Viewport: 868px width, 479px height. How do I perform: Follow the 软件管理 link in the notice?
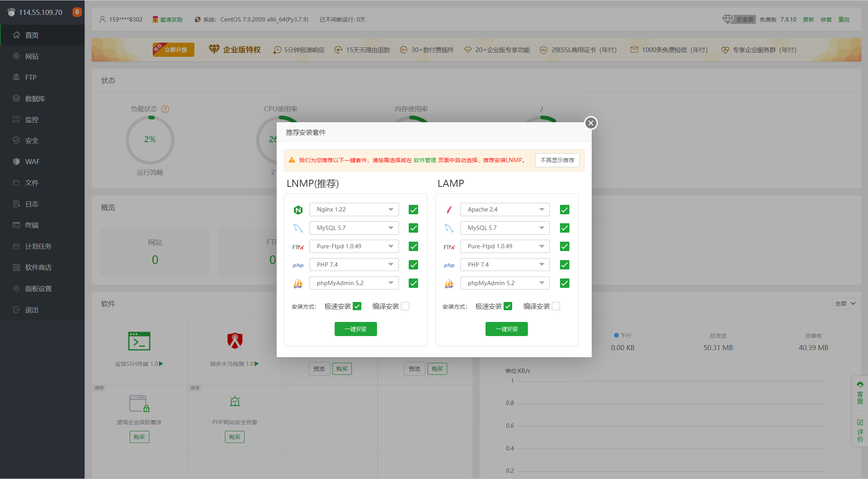425,160
